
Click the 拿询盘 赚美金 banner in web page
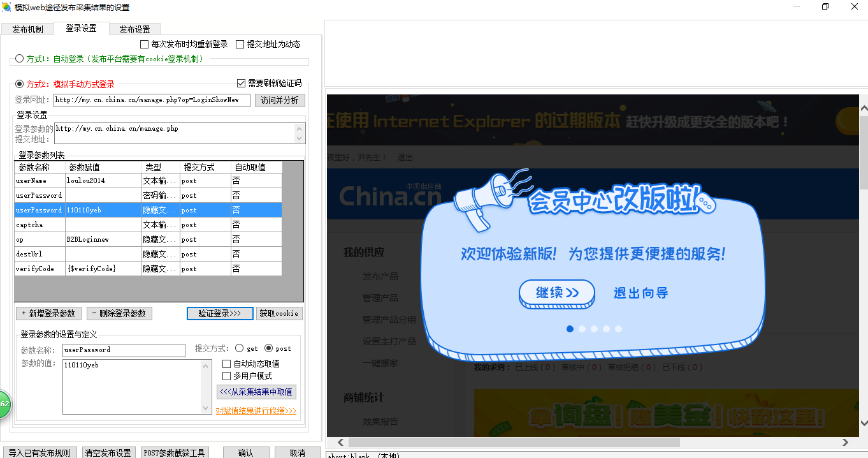[x=666, y=413]
